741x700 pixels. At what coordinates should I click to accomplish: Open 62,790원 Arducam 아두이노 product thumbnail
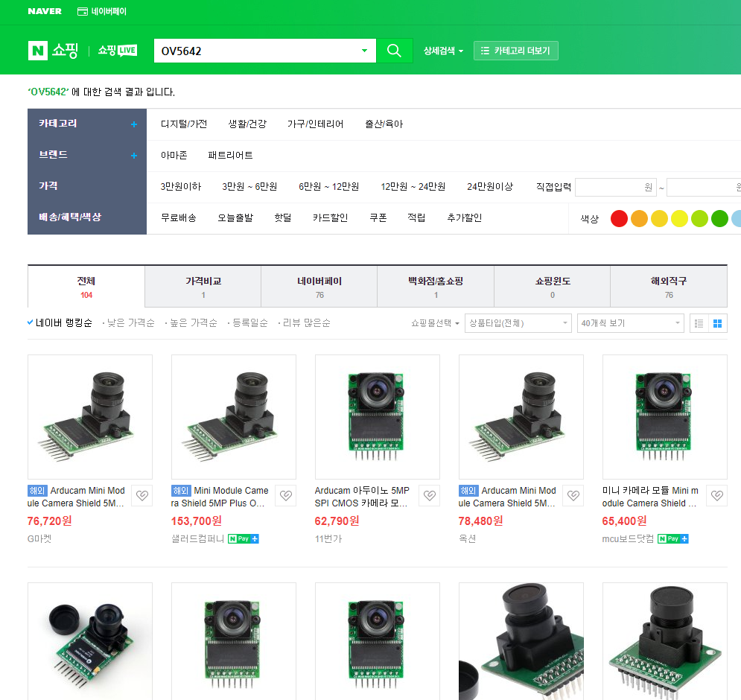point(377,417)
